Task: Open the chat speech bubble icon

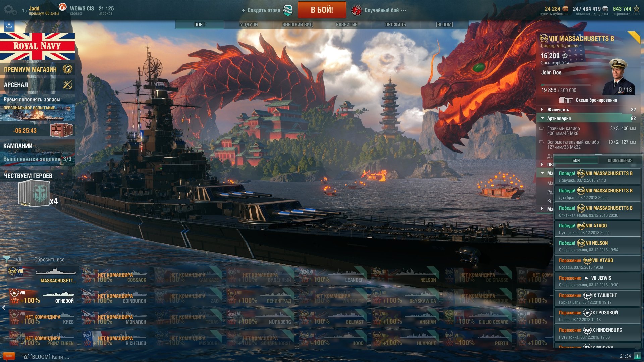Action: pyautogui.click(x=9, y=356)
